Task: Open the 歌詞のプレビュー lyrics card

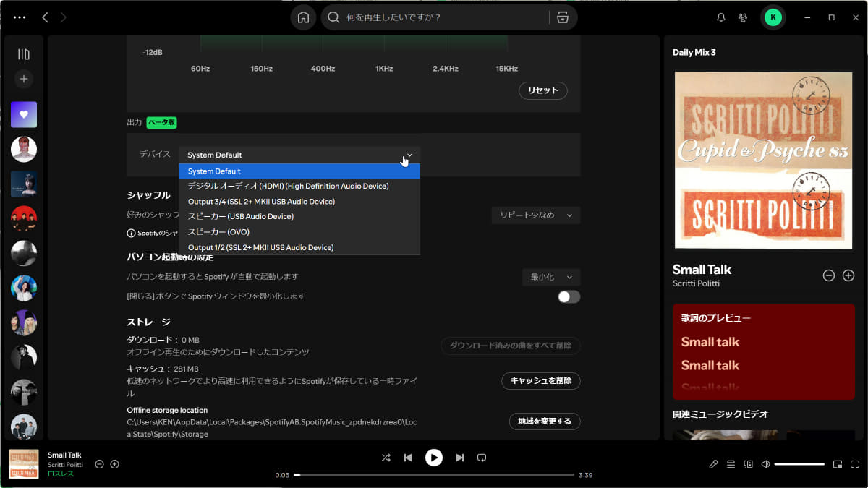Action: click(764, 351)
